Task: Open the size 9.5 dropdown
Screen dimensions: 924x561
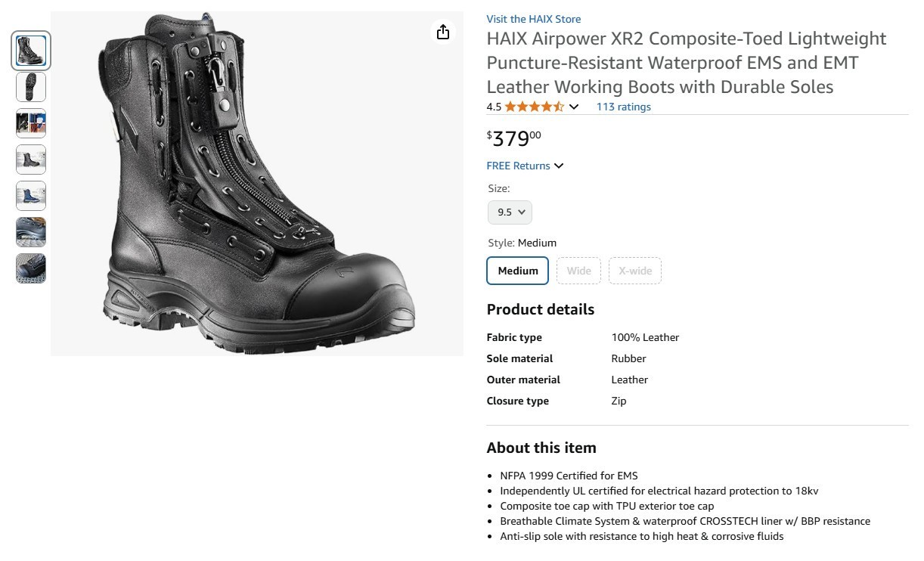Action: pyautogui.click(x=510, y=212)
